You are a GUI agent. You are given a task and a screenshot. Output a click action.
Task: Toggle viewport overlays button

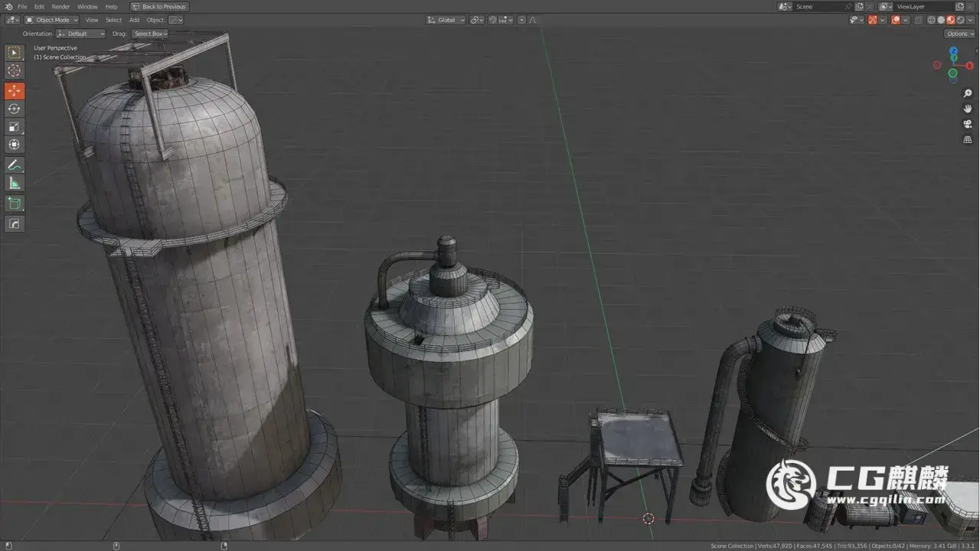pyautogui.click(x=895, y=20)
